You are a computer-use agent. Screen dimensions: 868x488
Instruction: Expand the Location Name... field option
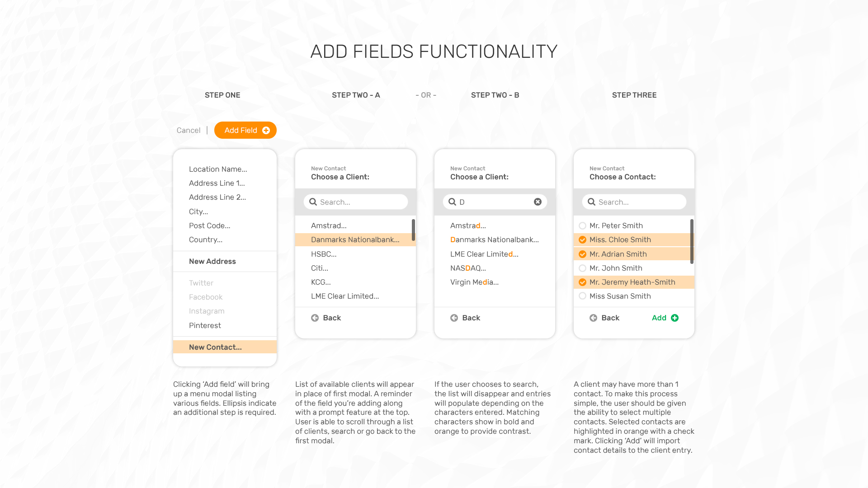pyautogui.click(x=218, y=169)
